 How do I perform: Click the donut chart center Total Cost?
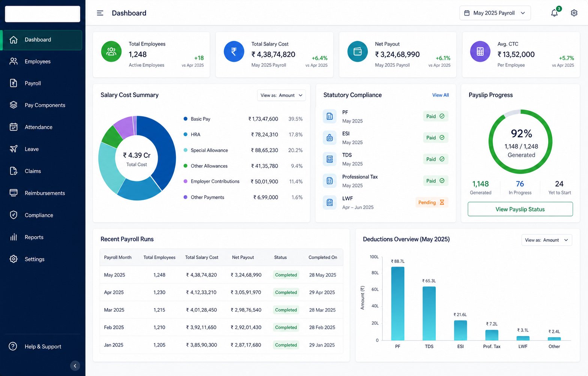137,159
